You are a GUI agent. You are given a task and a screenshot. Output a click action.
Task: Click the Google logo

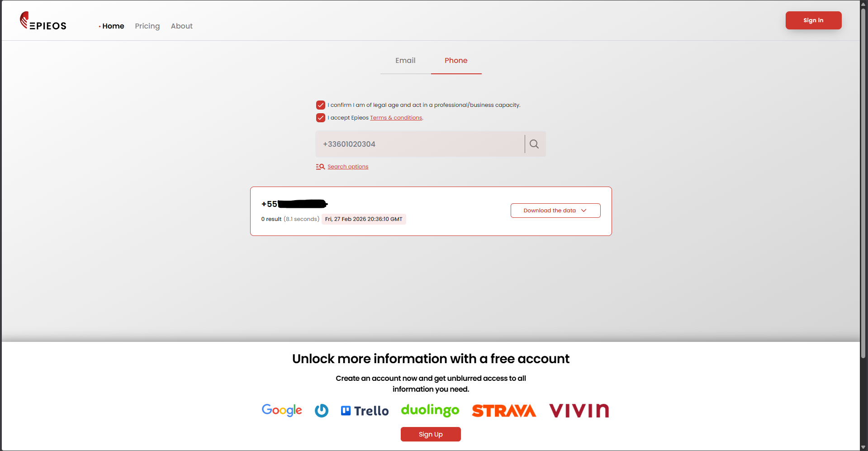282,410
